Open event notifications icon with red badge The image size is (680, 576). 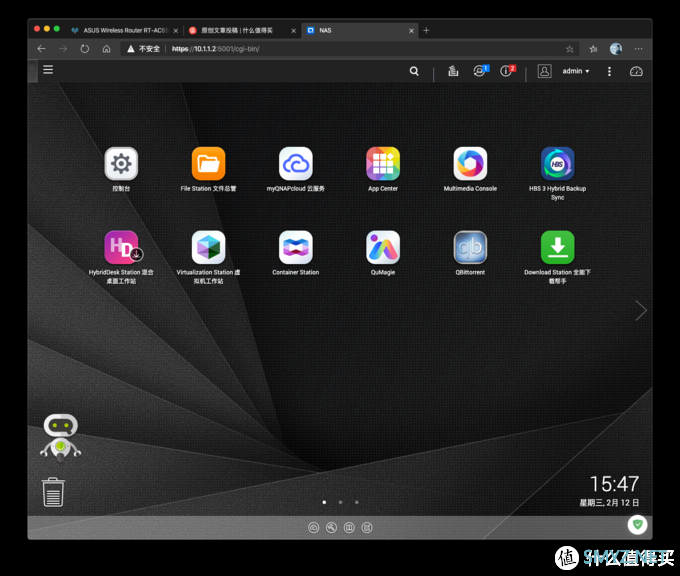tap(507, 71)
